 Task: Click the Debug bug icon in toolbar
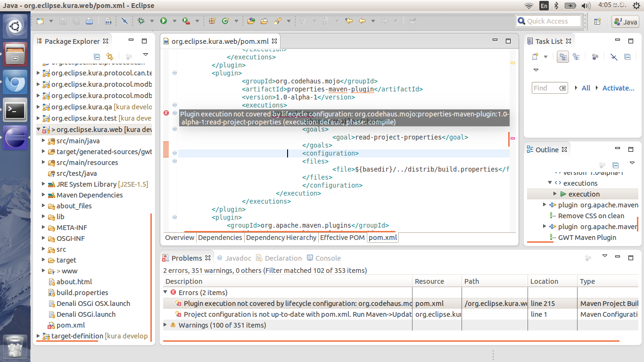point(141,21)
